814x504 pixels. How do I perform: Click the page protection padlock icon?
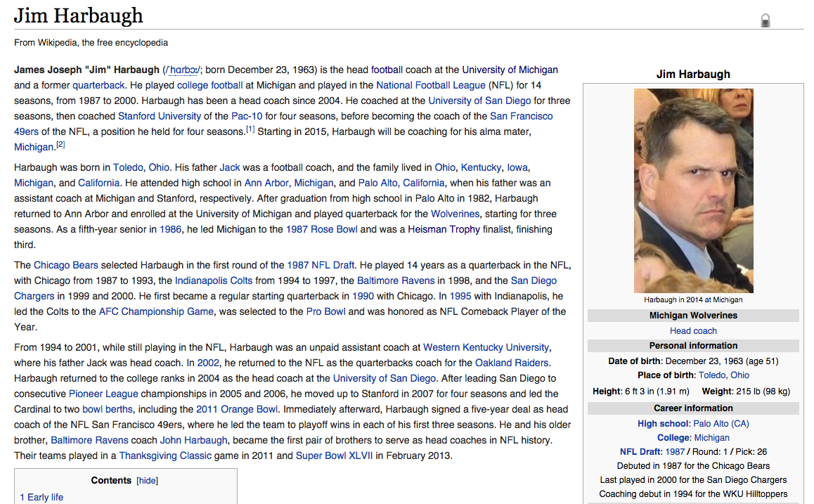pos(765,21)
